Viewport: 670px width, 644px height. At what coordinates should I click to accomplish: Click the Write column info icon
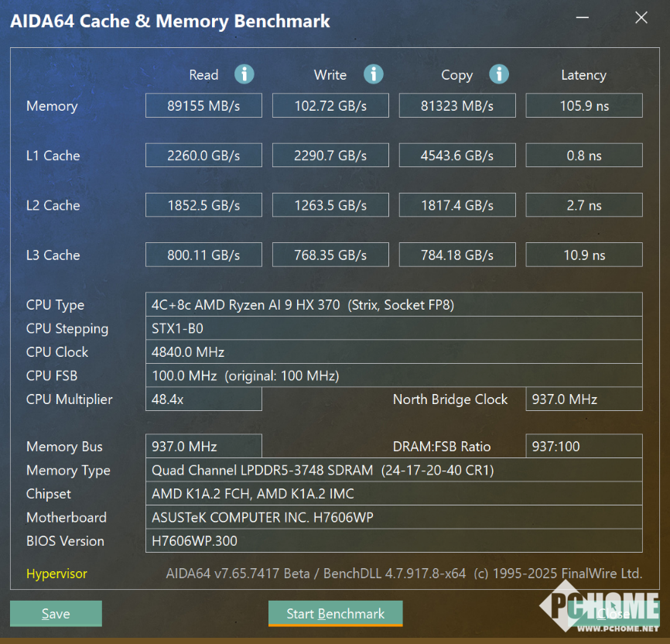(374, 74)
